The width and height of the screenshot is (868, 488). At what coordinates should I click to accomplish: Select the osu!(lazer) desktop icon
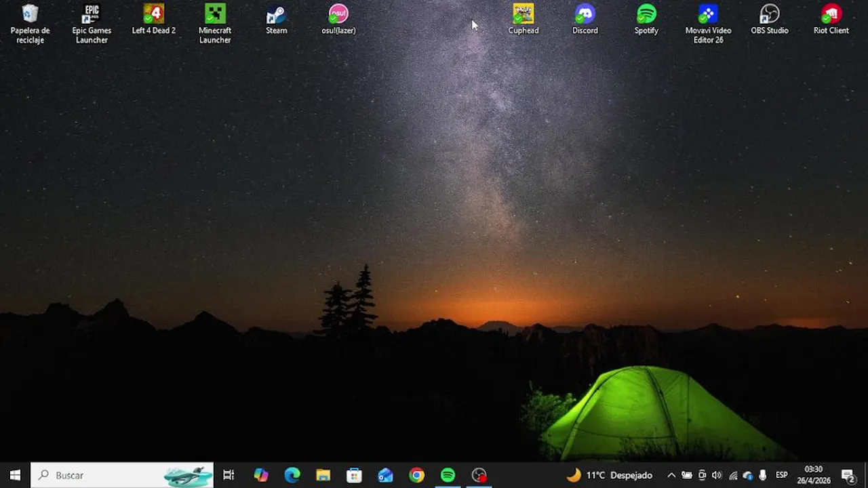pos(338,19)
